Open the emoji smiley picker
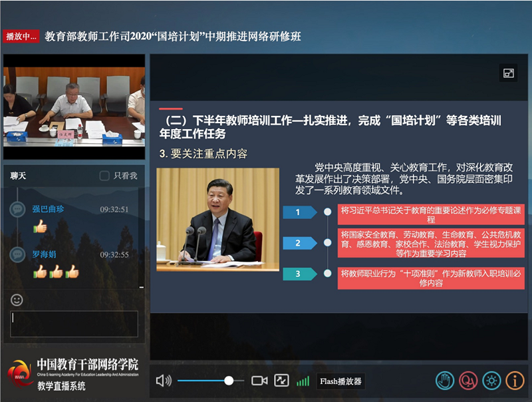This screenshot has width=532, height=402. [x=17, y=300]
